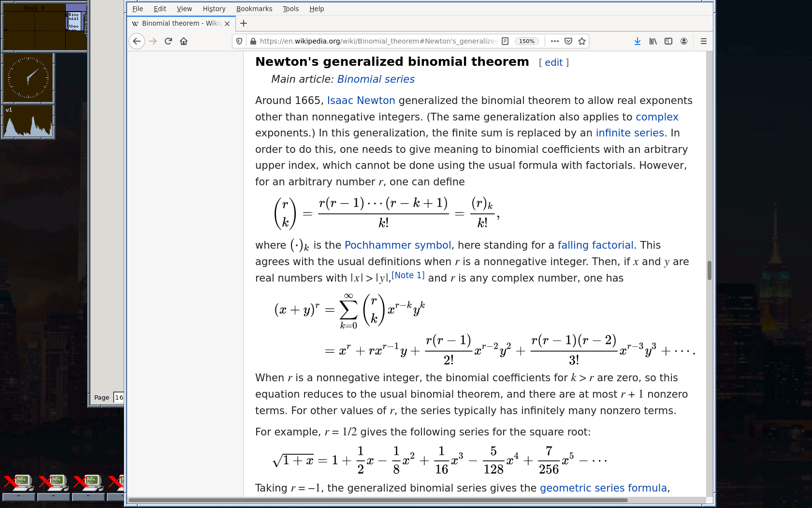Expand the page actions ellipsis menu
812x508 pixels.
click(x=555, y=41)
